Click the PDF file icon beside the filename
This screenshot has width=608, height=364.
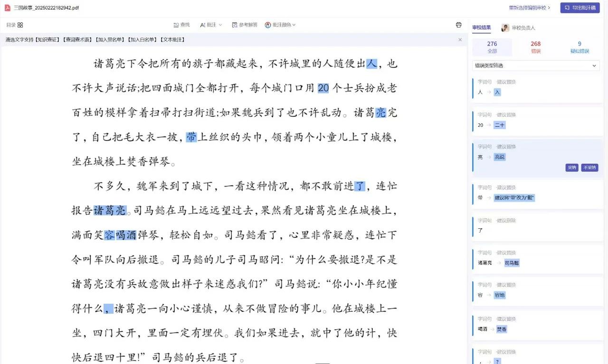pos(8,8)
